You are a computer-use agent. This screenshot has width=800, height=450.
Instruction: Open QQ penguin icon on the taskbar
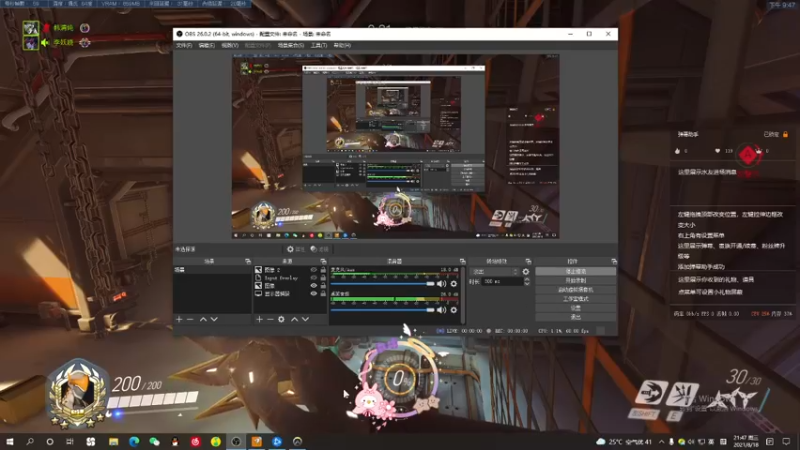click(x=175, y=441)
